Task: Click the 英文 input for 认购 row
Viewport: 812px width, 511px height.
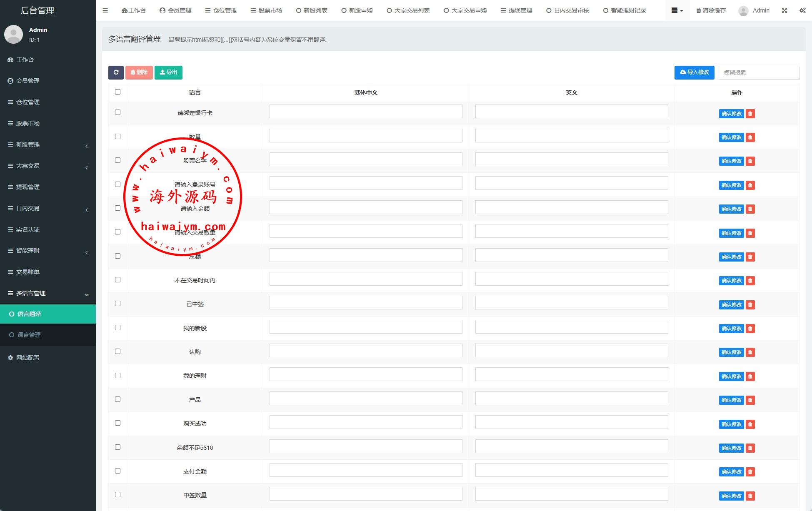Action: 571,351
